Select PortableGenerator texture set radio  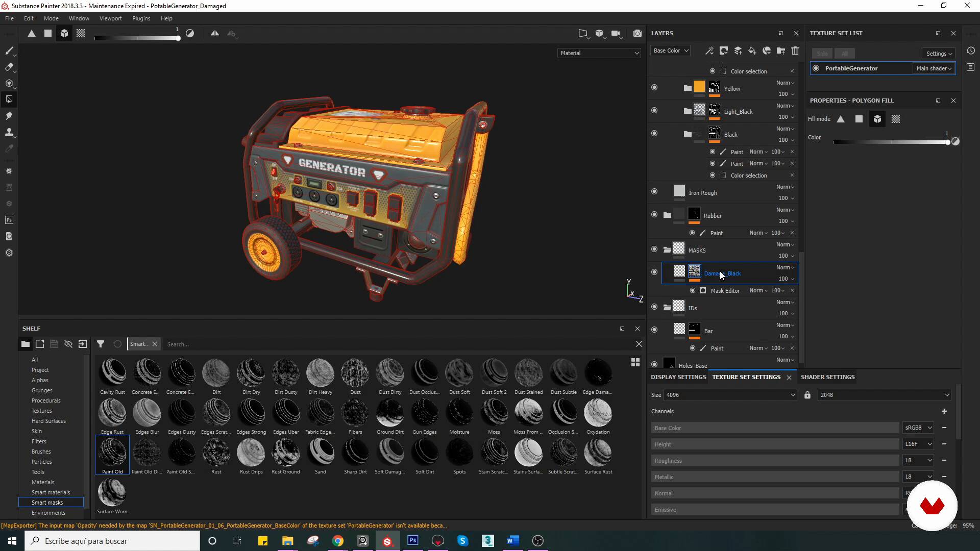pos(816,68)
